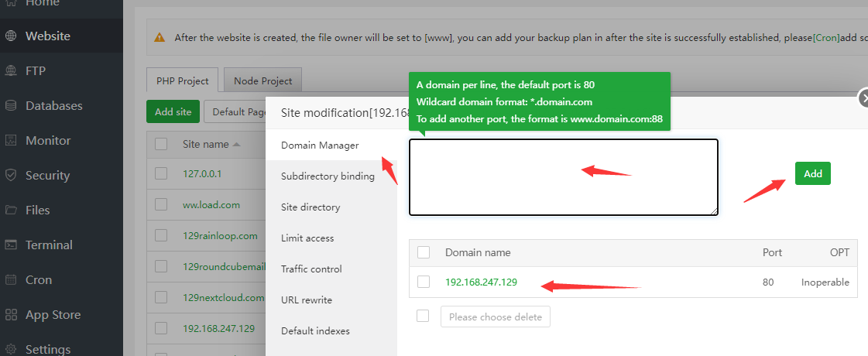
Task: Check the 129rainloop.com site checkbox
Action: coord(161,235)
